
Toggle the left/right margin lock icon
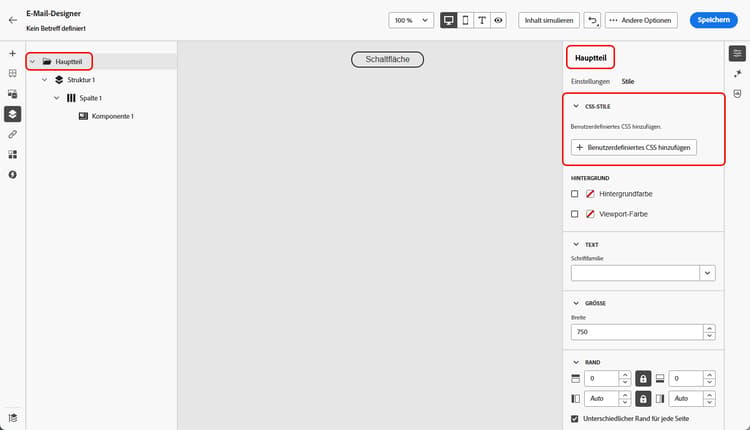pos(643,398)
